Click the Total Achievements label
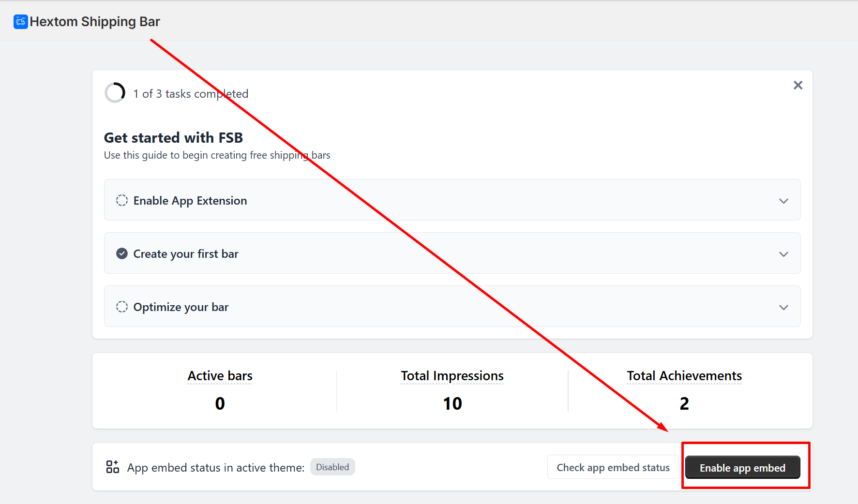858x504 pixels. 684,376
